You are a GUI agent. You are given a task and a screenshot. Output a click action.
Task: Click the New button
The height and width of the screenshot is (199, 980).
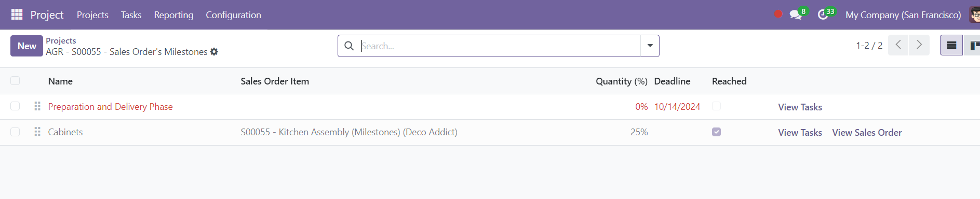pyautogui.click(x=26, y=46)
